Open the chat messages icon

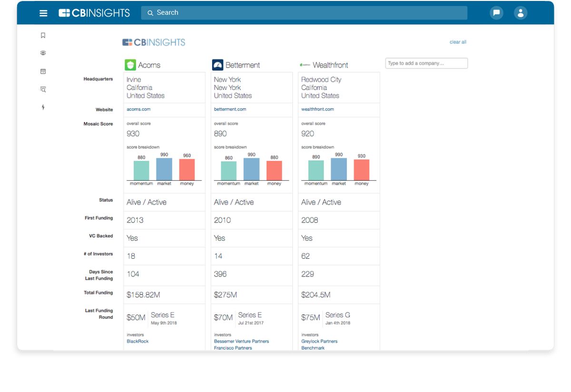click(496, 13)
